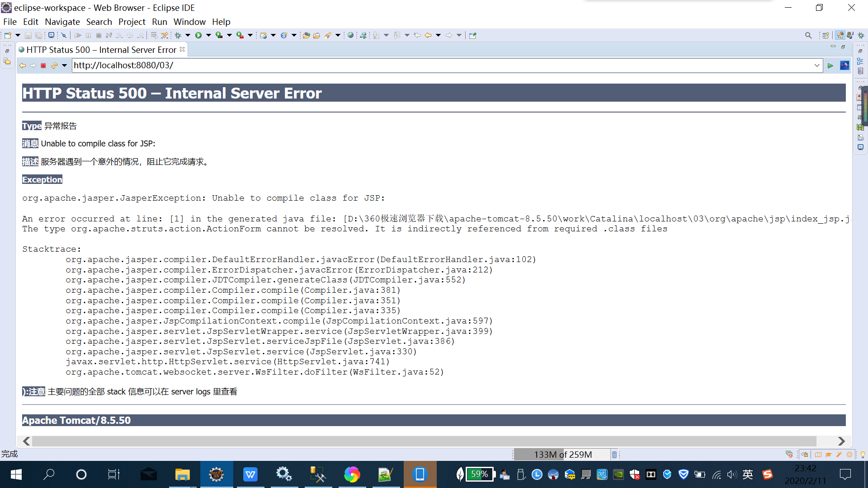Image resolution: width=868 pixels, height=488 pixels.
Task: Switch to the Java EE perspective icon
Action: 840,35
